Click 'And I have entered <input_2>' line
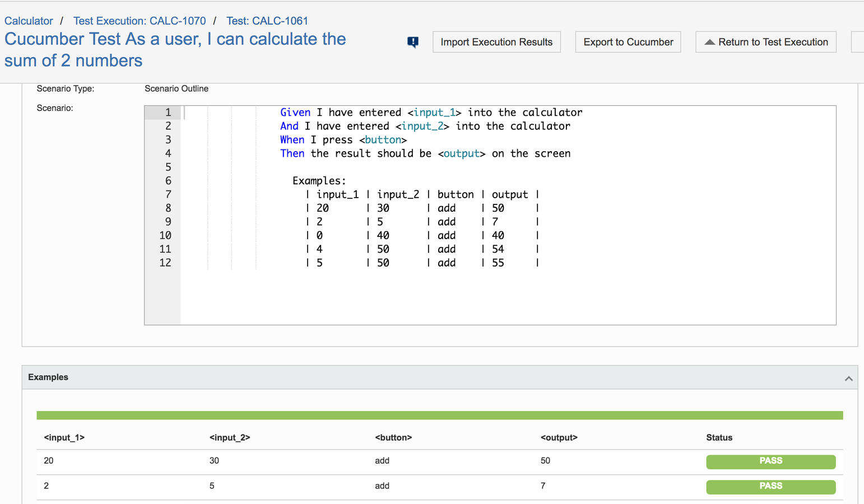This screenshot has height=504, width=864. (x=425, y=126)
